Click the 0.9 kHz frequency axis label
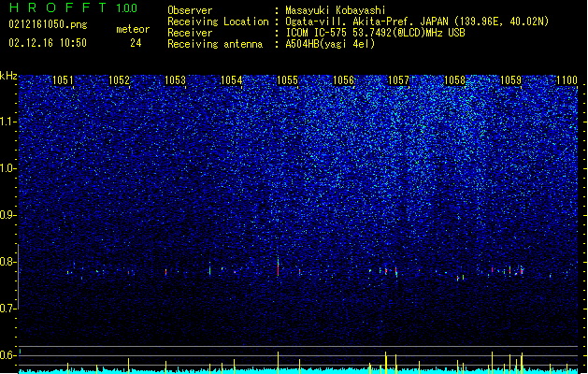This screenshot has height=374, width=588. click(7, 215)
